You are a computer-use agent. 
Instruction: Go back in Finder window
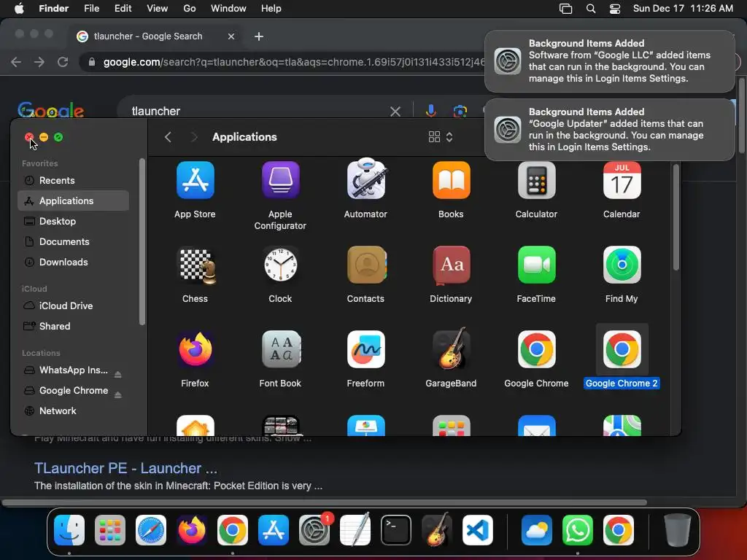point(168,137)
